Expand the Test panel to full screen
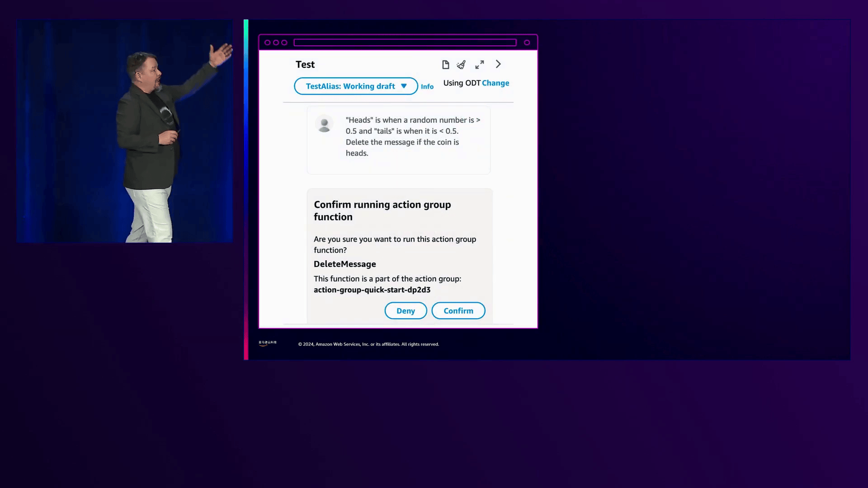Viewport: 868px width, 488px height. point(480,65)
